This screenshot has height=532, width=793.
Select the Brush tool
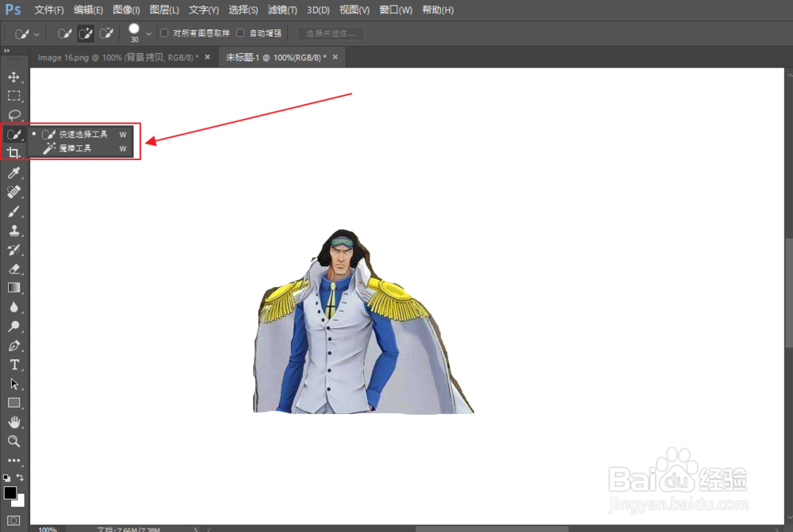click(13, 212)
